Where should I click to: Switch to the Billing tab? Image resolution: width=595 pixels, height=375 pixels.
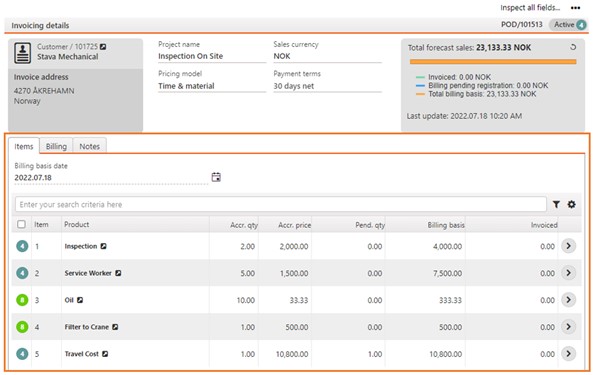tap(56, 146)
